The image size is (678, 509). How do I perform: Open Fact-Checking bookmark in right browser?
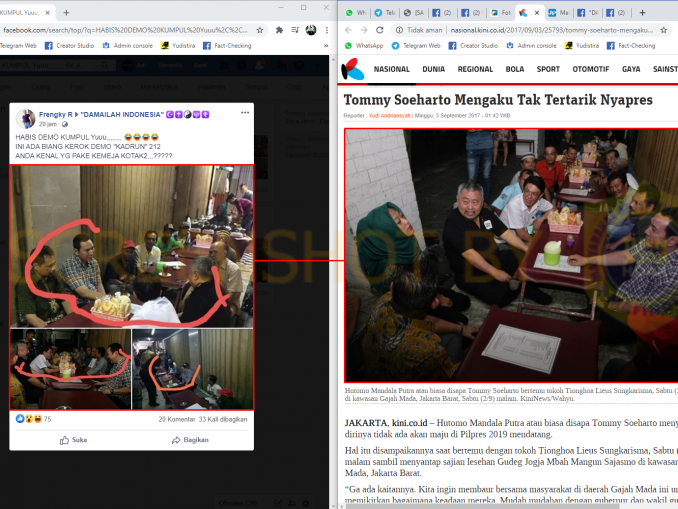pyautogui.click(x=631, y=45)
